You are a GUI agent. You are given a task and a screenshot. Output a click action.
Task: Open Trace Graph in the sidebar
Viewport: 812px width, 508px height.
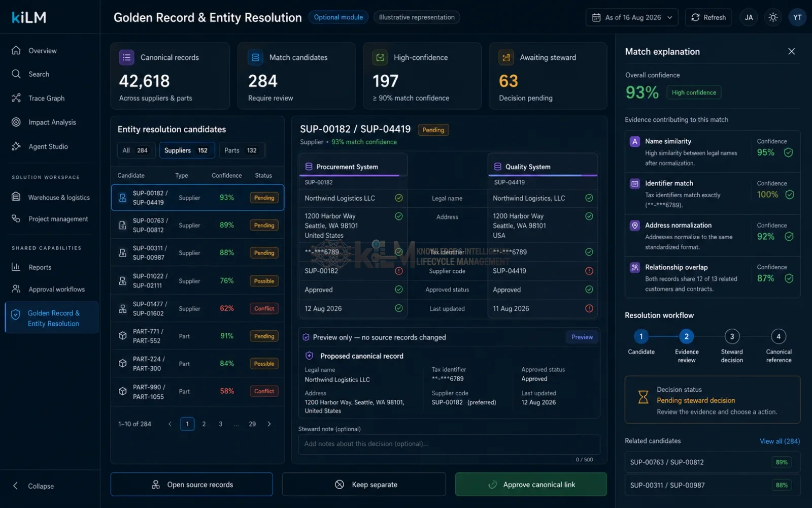tap(46, 98)
